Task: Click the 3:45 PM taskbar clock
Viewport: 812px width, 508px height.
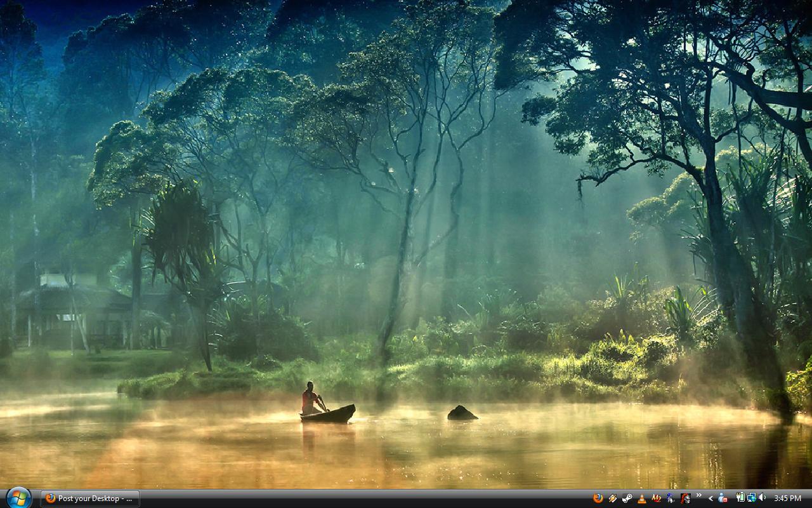Action: (787, 498)
